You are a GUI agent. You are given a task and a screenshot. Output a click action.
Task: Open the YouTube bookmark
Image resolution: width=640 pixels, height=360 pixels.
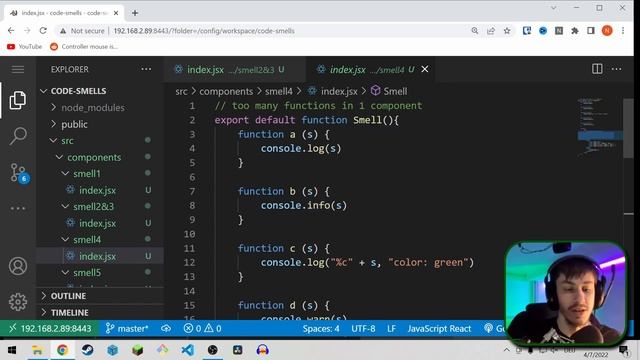tap(24, 47)
